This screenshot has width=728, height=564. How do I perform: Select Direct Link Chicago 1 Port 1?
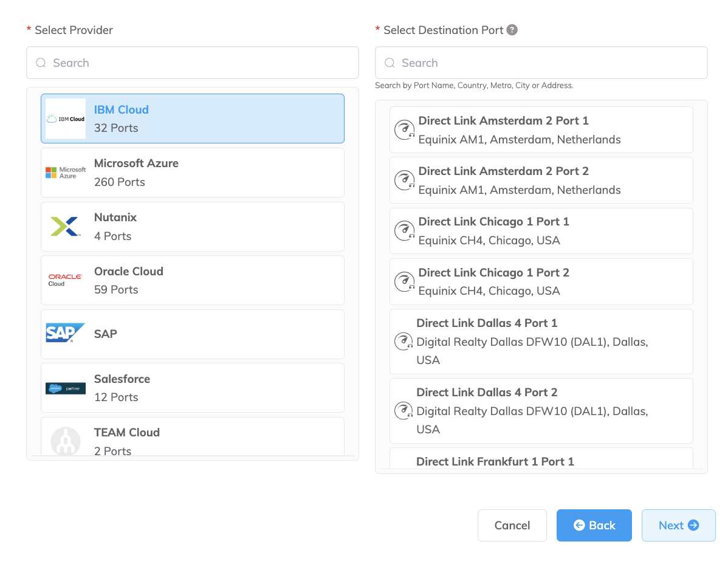[541, 230]
